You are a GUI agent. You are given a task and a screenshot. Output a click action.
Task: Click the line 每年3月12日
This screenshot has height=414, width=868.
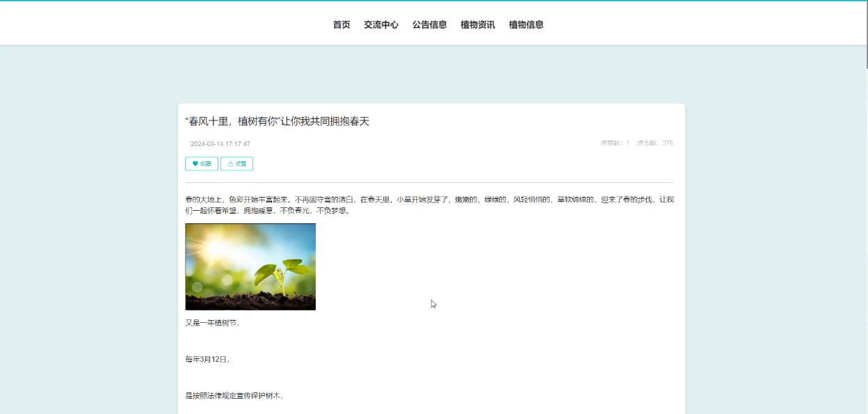[207, 360]
